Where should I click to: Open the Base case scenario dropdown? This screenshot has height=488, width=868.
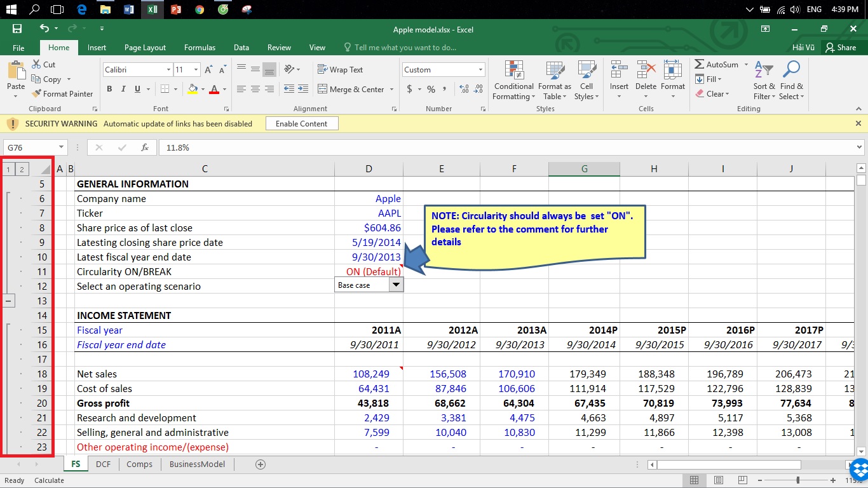pos(396,285)
